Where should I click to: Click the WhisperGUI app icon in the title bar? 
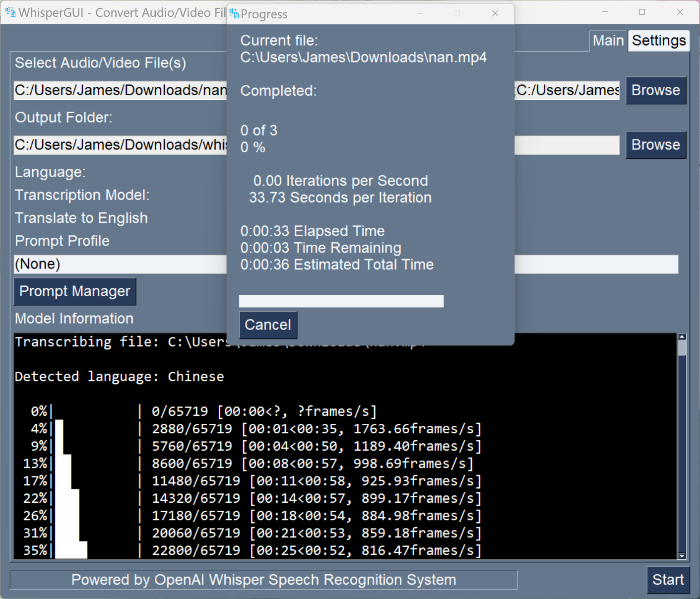pyautogui.click(x=10, y=11)
